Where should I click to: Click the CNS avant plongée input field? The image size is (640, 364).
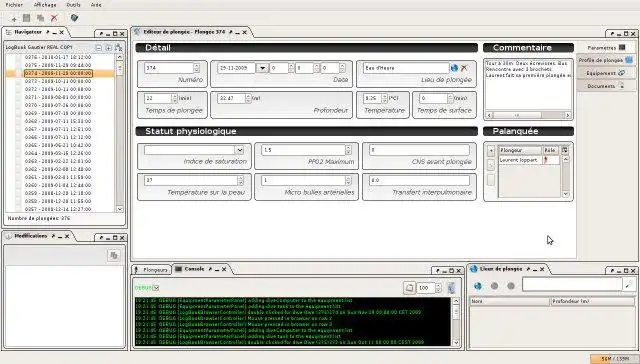tap(419, 150)
